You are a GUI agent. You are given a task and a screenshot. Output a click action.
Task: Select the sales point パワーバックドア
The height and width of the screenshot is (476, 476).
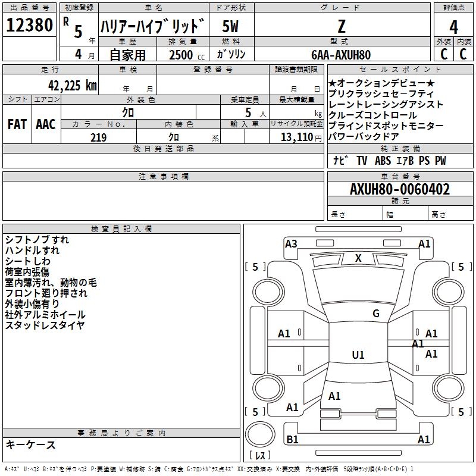[364, 137]
